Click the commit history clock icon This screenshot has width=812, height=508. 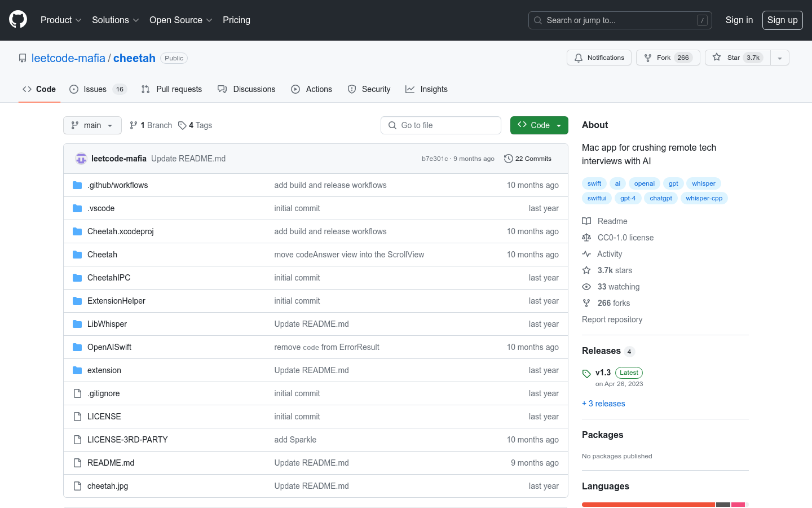pyautogui.click(x=508, y=159)
